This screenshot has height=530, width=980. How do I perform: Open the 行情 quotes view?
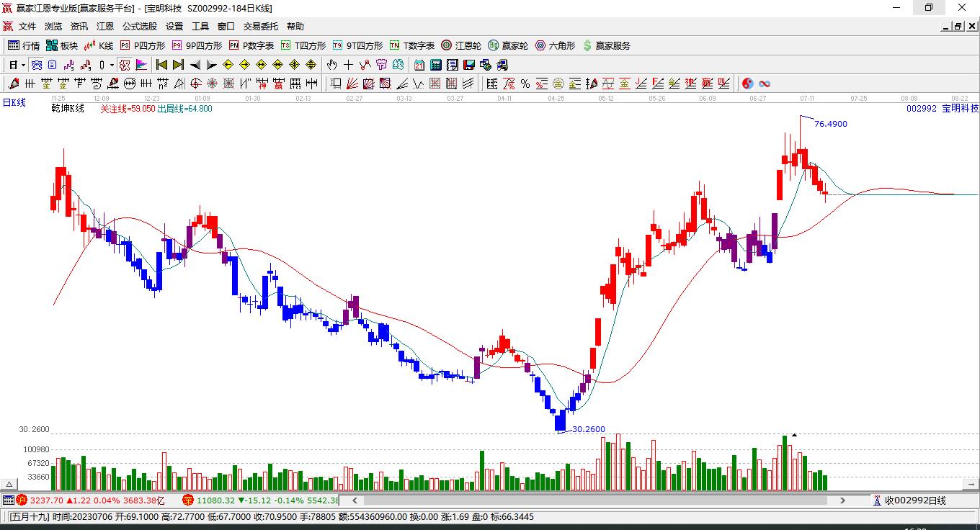click(x=24, y=45)
